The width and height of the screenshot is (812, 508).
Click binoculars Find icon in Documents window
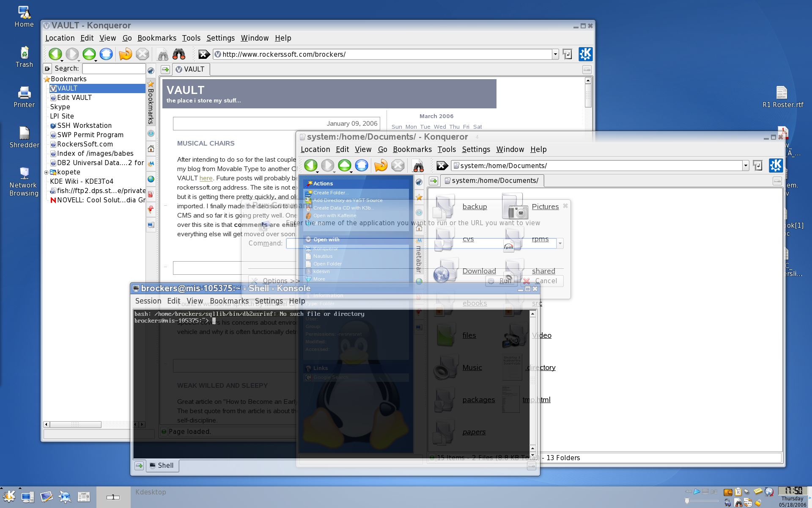(418, 166)
